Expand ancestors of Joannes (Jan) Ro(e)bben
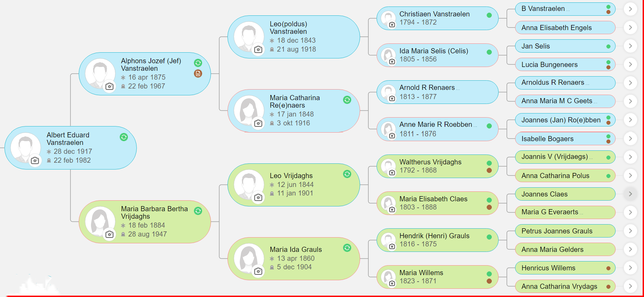The height and width of the screenshot is (297, 644). (630, 120)
